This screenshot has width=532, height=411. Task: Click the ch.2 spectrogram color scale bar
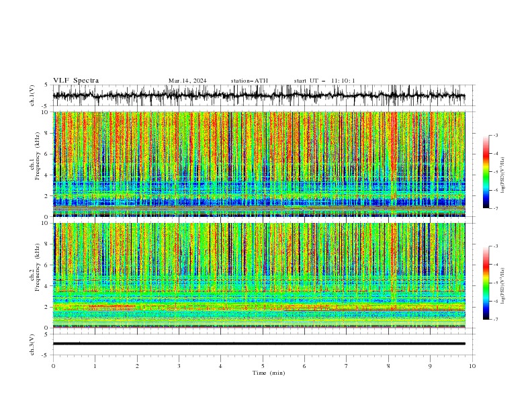tap(486, 283)
